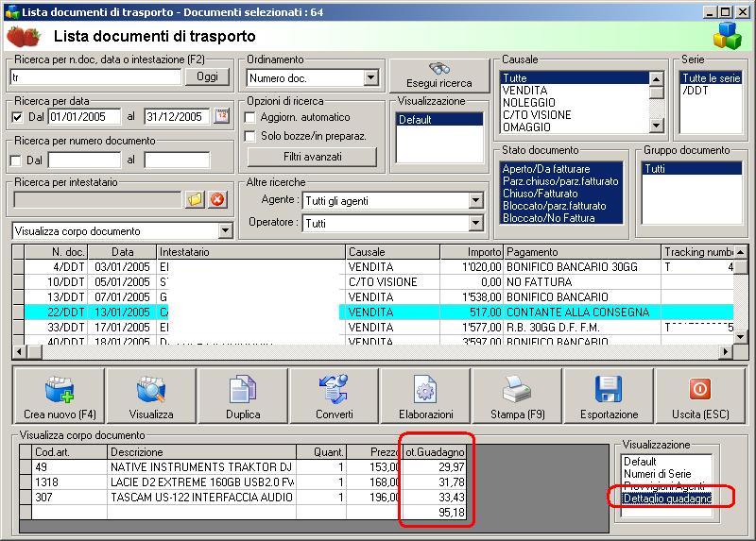Click the Crea nuovo (F4) button
756x541 pixels.
[60, 396]
